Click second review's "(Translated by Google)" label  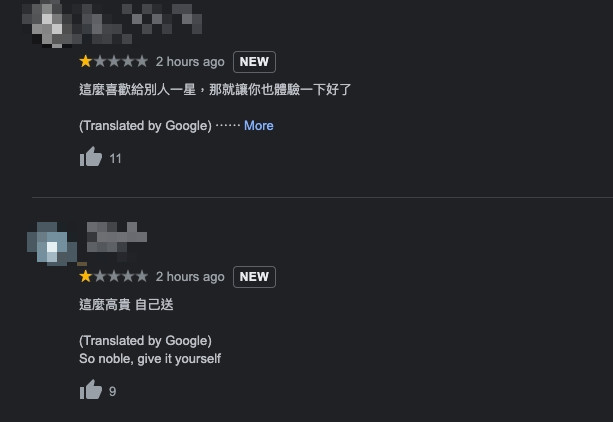pos(145,340)
